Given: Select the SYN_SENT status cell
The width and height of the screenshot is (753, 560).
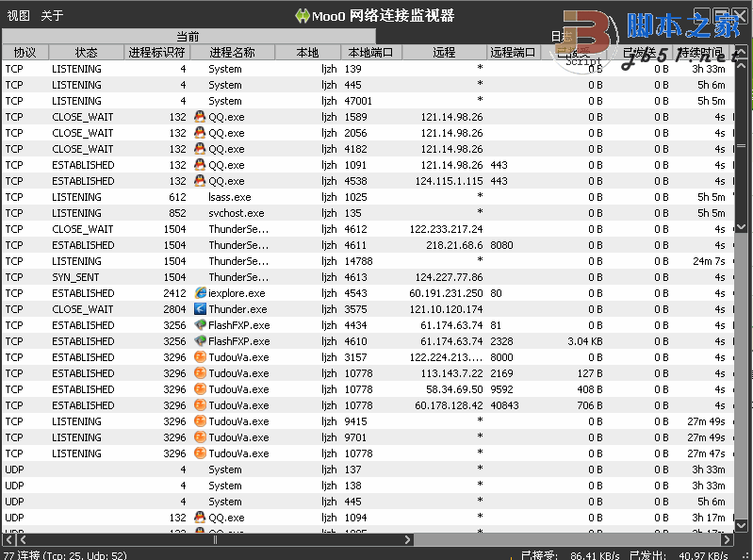Looking at the screenshot, I should 75,277.
